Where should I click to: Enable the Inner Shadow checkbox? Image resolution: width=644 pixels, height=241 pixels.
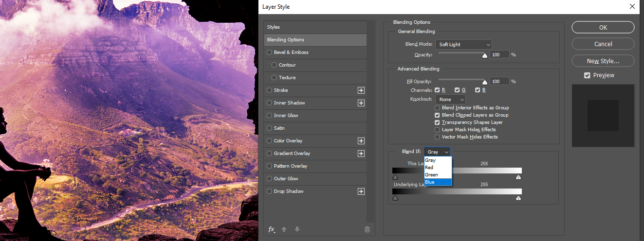(x=269, y=103)
